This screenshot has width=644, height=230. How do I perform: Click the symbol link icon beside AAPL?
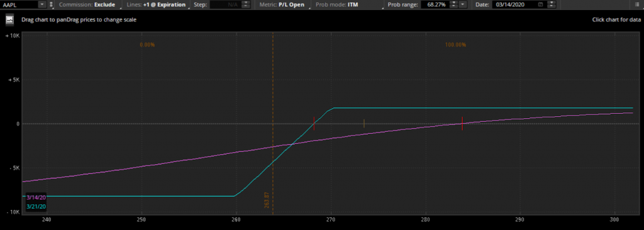click(x=51, y=5)
